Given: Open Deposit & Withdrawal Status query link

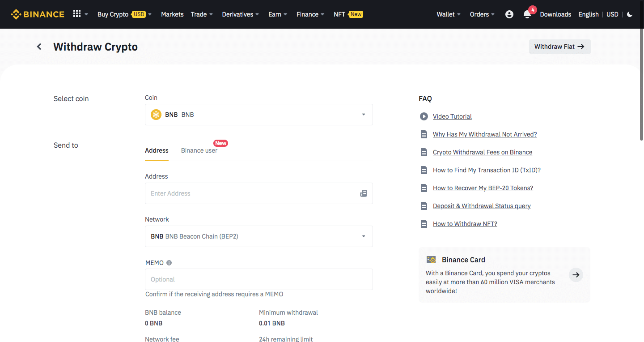Looking at the screenshot, I should tap(482, 206).
